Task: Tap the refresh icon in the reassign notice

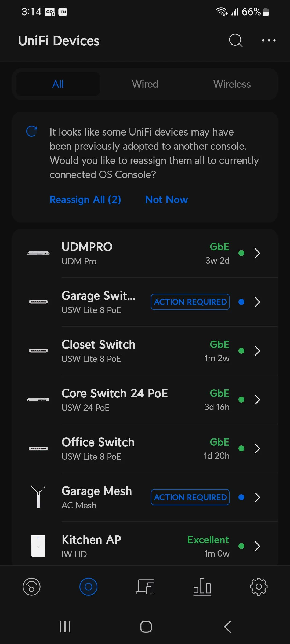Action: click(32, 131)
